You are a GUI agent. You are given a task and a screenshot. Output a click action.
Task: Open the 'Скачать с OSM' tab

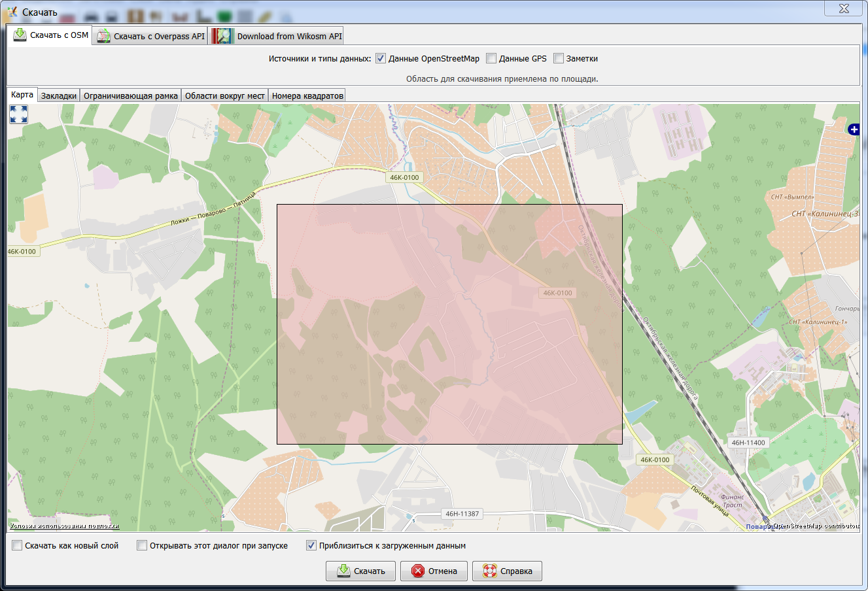[51, 35]
